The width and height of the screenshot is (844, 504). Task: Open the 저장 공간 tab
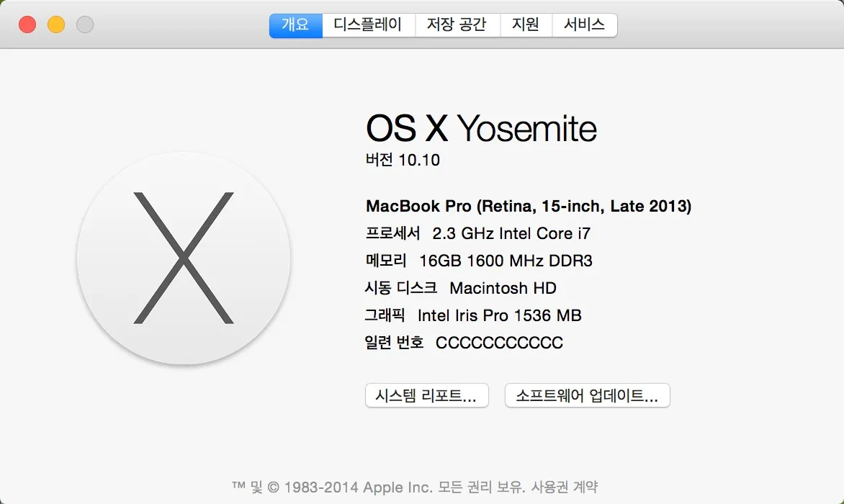coord(457,24)
